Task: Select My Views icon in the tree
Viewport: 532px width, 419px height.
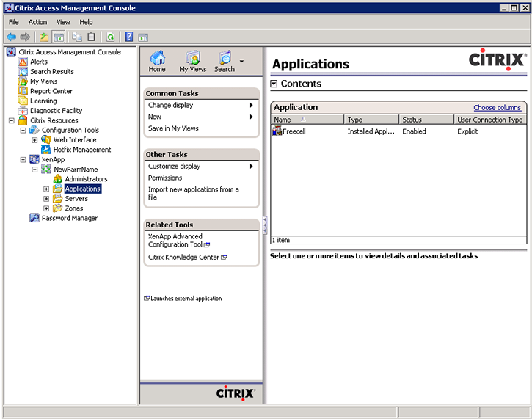Action: (23, 81)
